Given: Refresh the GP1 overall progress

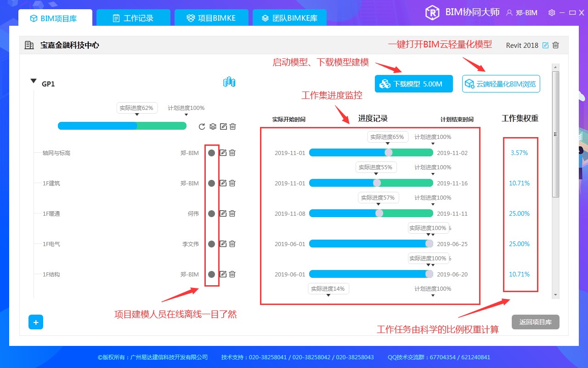Looking at the screenshot, I should [x=202, y=126].
